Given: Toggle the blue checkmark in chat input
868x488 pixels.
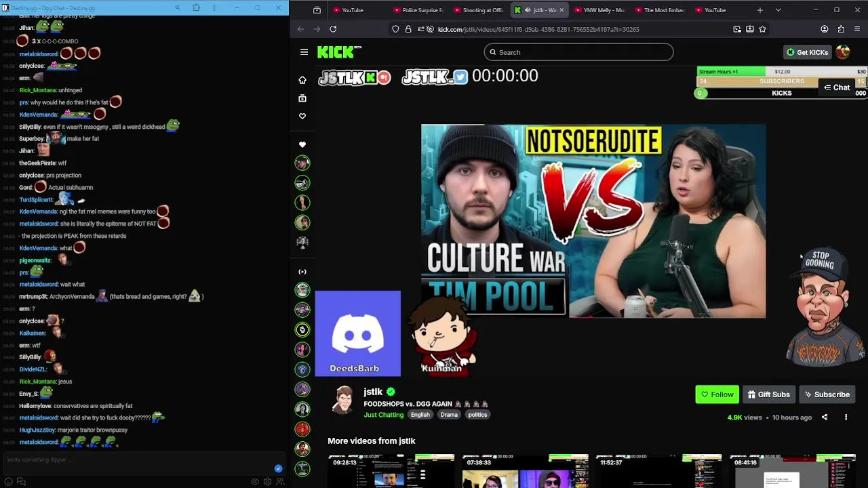Looking at the screenshot, I should (278, 468).
